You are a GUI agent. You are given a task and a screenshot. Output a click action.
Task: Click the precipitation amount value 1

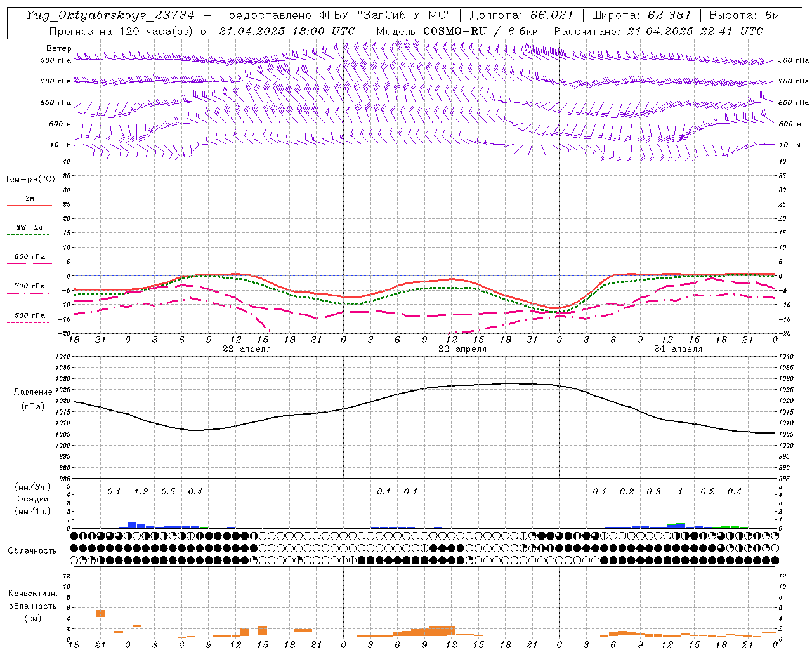[x=681, y=492]
